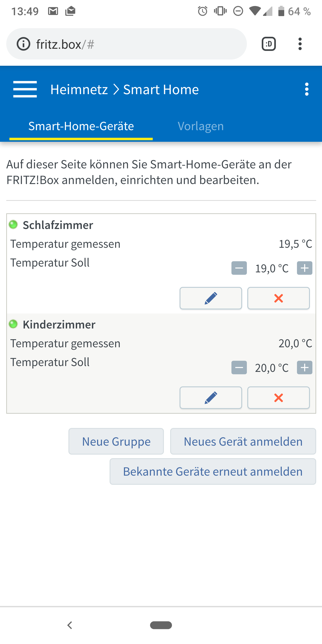Select the Smart-Home-Geräte tab
Image resolution: width=322 pixels, height=644 pixels.
(81, 126)
